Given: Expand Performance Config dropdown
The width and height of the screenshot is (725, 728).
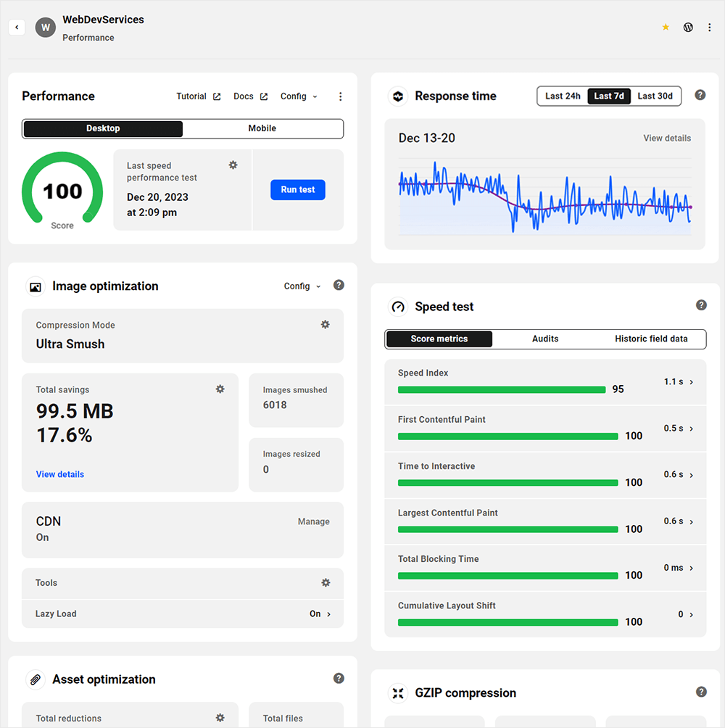Looking at the screenshot, I should click(x=299, y=96).
